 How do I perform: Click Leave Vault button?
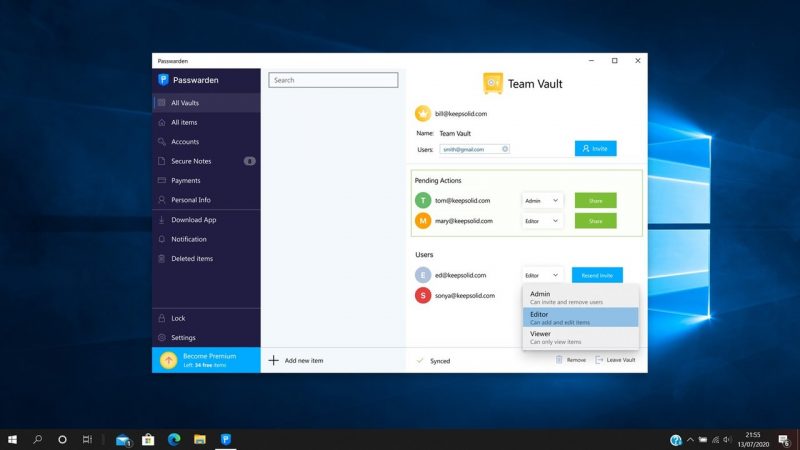[615, 360]
